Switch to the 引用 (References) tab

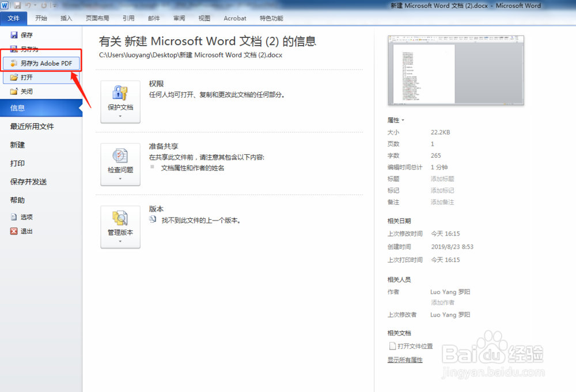point(128,18)
